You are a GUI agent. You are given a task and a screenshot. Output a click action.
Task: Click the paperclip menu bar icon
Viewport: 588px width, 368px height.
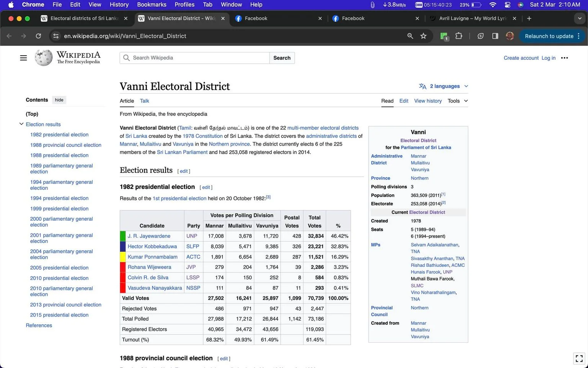tap(372, 5)
